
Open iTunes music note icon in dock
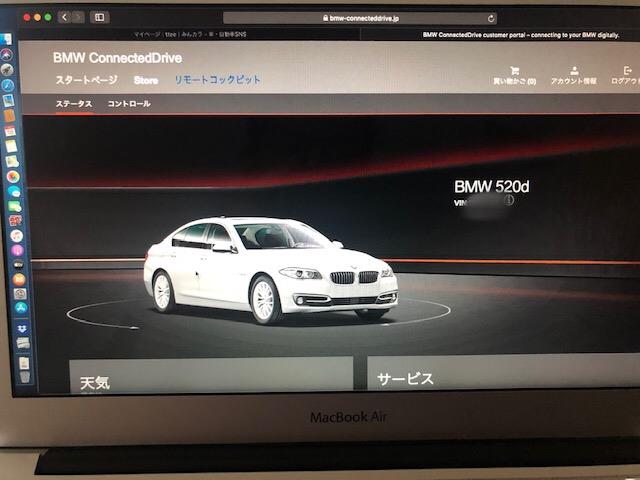(x=16, y=236)
